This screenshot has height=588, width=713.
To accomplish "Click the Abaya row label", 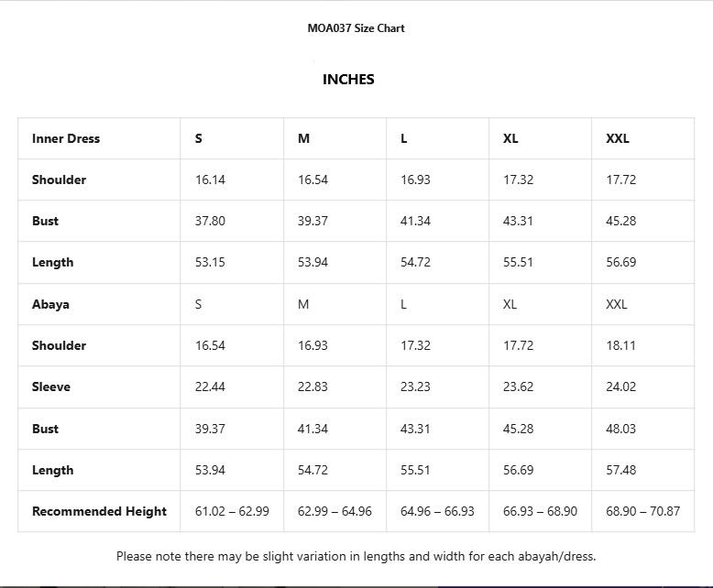I will [x=50, y=304].
